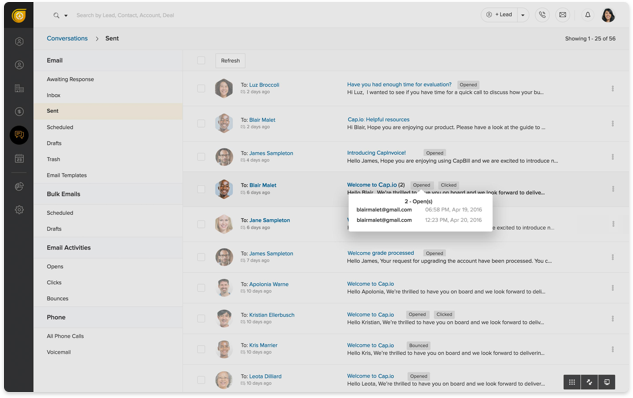Open Clicks under Email Activities
This screenshot has width=633, height=398.
pos(54,283)
